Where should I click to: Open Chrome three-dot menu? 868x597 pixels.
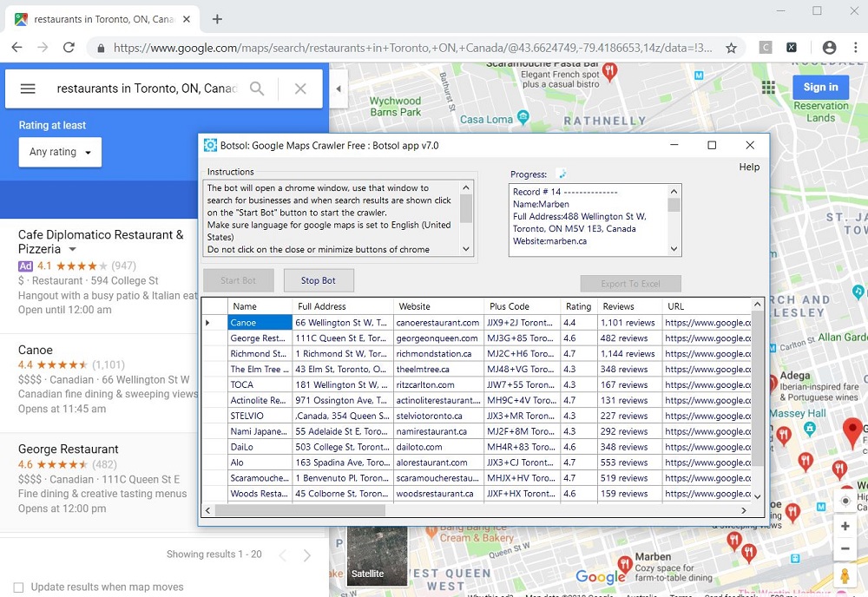855,48
